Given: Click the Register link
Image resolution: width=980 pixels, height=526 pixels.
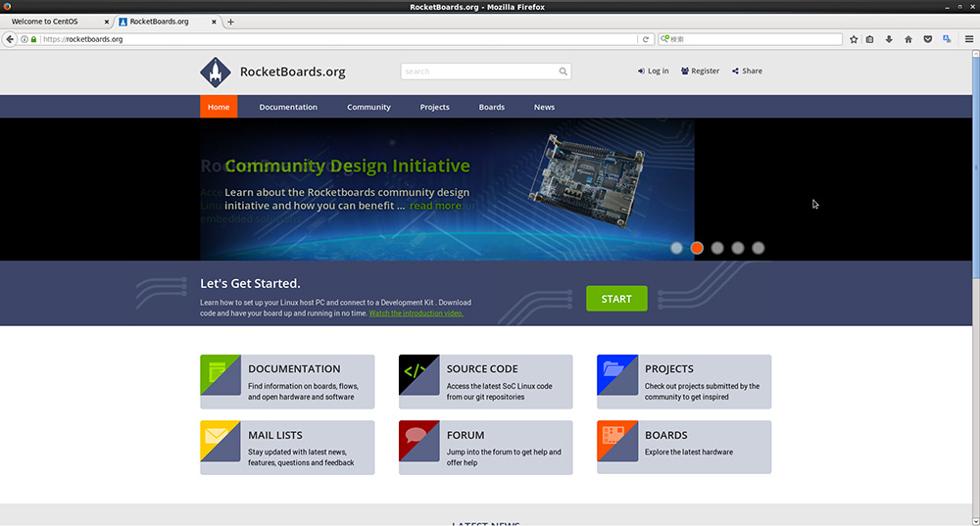Looking at the screenshot, I should coord(700,72).
